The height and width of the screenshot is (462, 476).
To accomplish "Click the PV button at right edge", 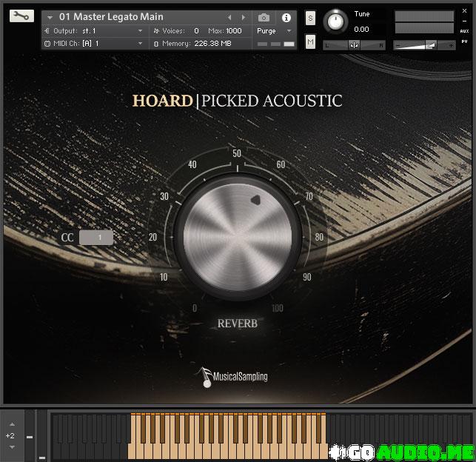I will coord(464,42).
